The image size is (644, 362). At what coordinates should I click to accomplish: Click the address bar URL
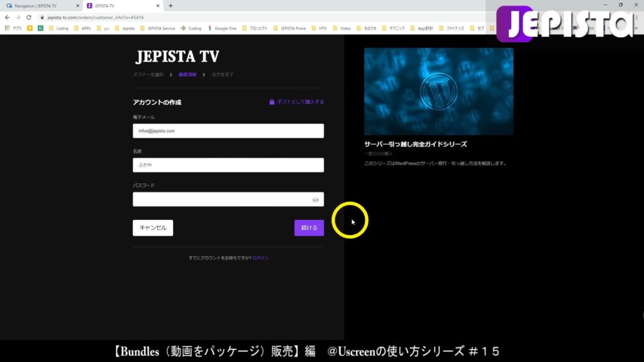pos(96,18)
